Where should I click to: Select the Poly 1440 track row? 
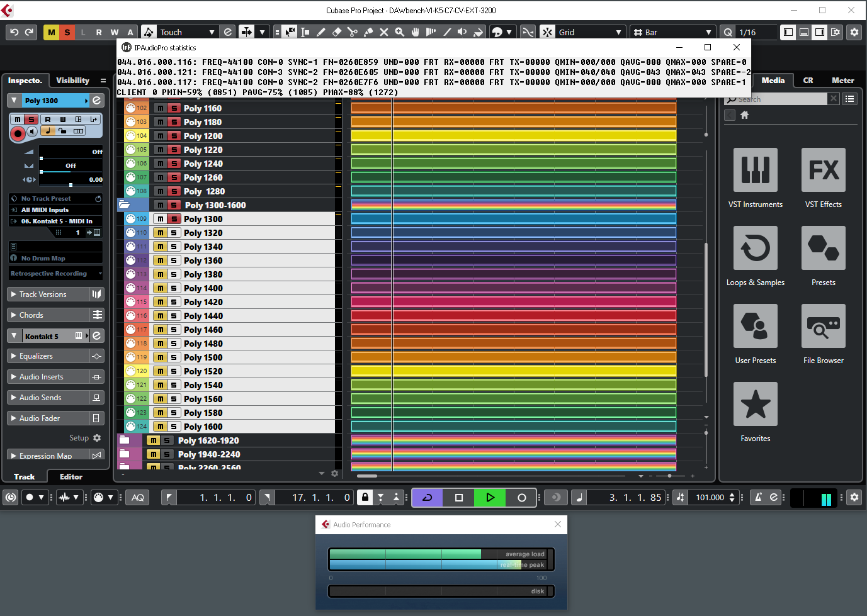pyautogui.click(x=230, y=316)
